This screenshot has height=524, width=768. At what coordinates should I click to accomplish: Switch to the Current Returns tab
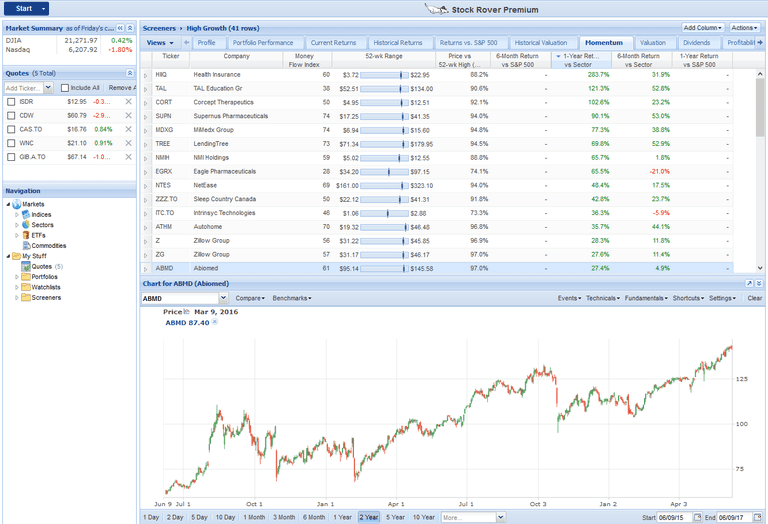(334, 43)
